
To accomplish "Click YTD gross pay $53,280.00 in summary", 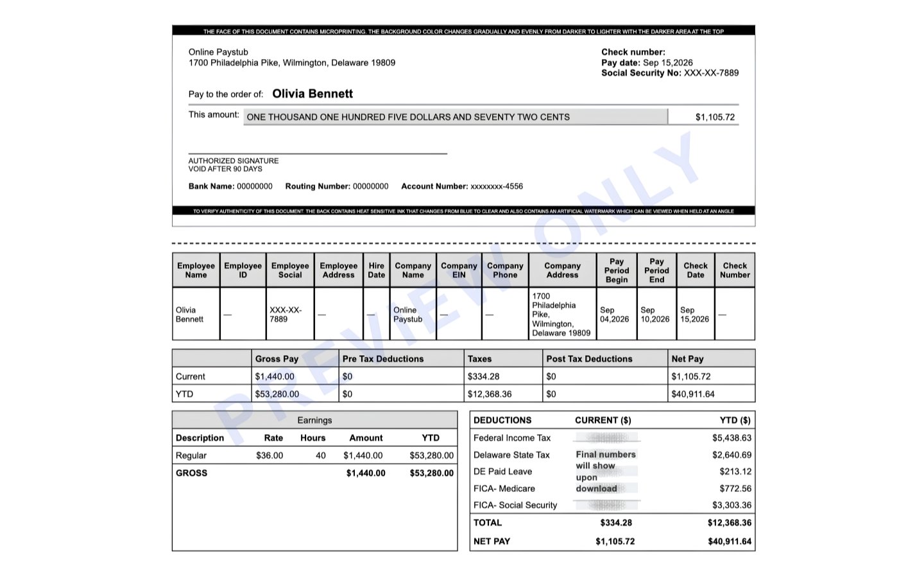I will pos(277,394).
